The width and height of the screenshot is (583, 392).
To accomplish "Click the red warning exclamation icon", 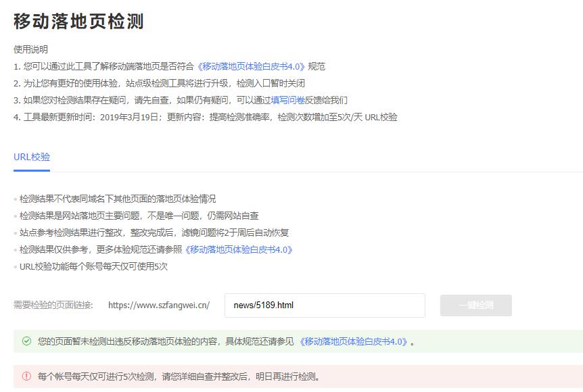I will click(x=26, y=376).
